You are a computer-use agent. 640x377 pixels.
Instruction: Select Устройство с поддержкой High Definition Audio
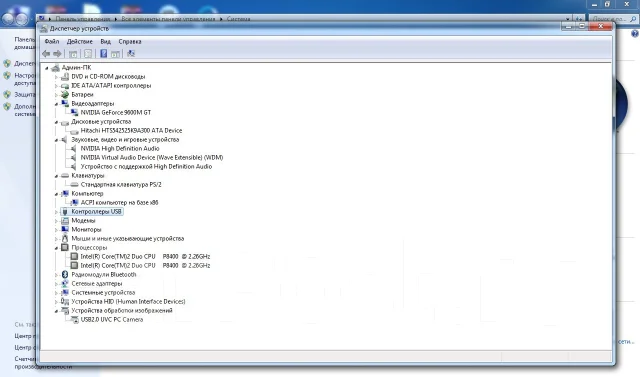click(x=146, y=166)
